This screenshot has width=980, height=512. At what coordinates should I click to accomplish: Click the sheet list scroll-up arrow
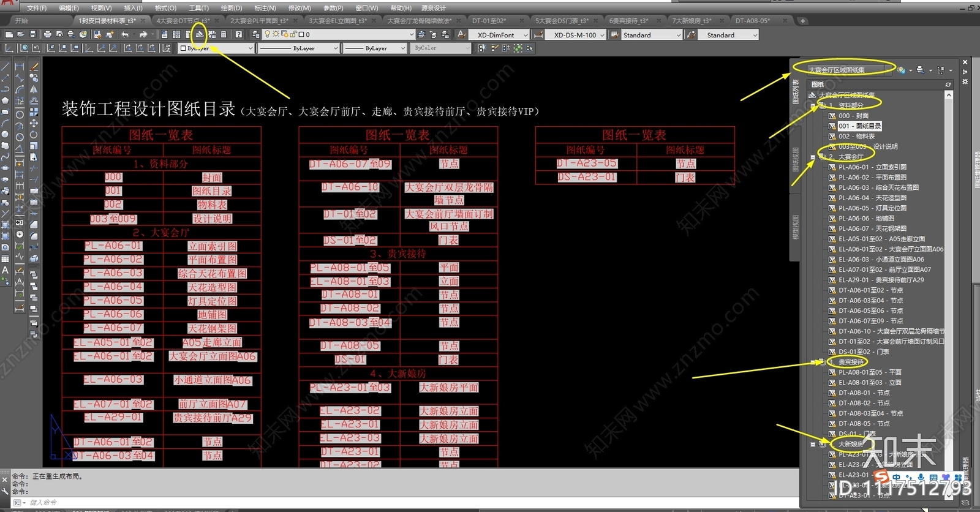coord(949,95)
